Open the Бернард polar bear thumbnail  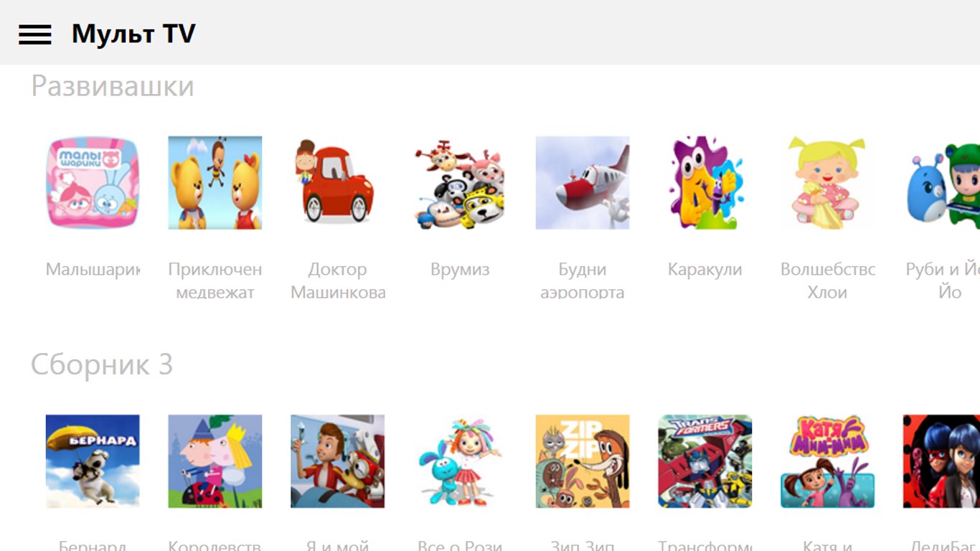(93, 461)
